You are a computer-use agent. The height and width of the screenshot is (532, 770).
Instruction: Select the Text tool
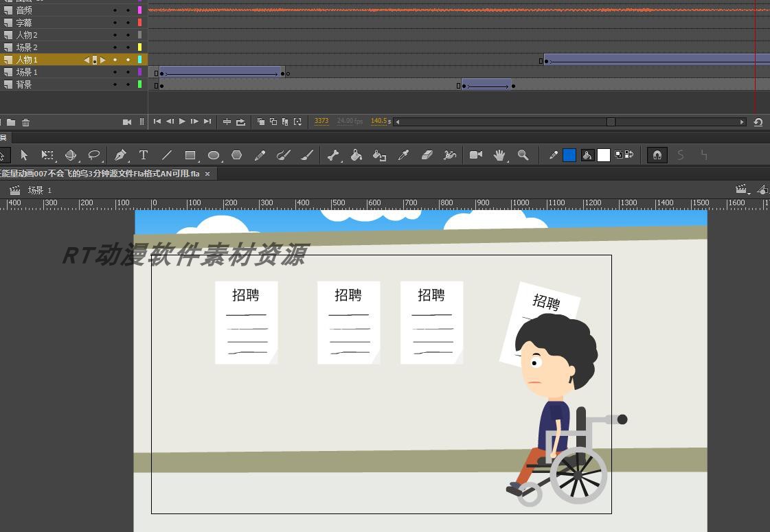coord(144,155)
